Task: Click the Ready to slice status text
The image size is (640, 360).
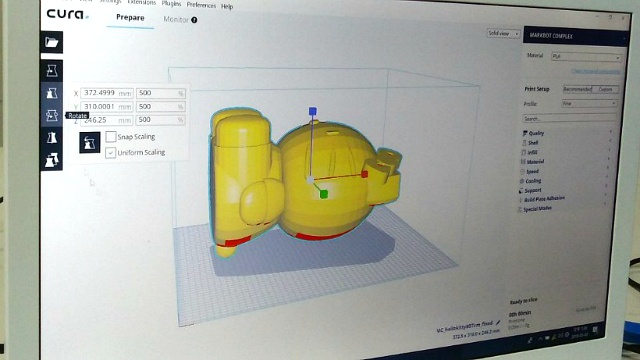Action: tap(523, 301)
